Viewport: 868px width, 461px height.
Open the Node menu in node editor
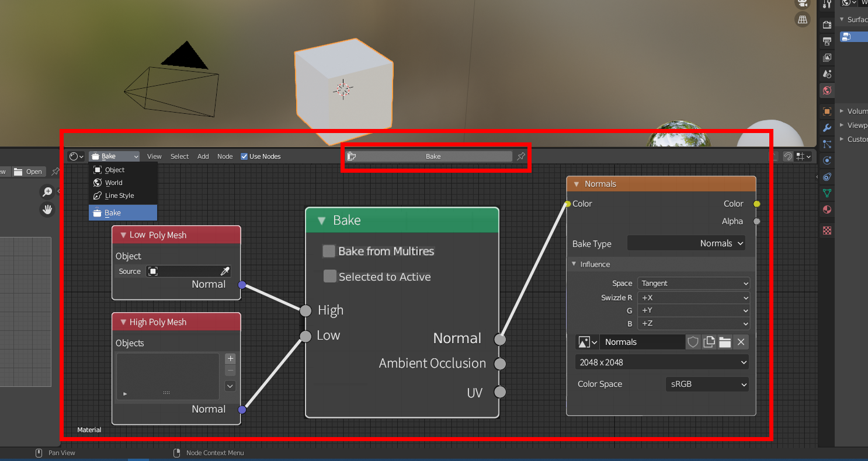click(225, 156)
